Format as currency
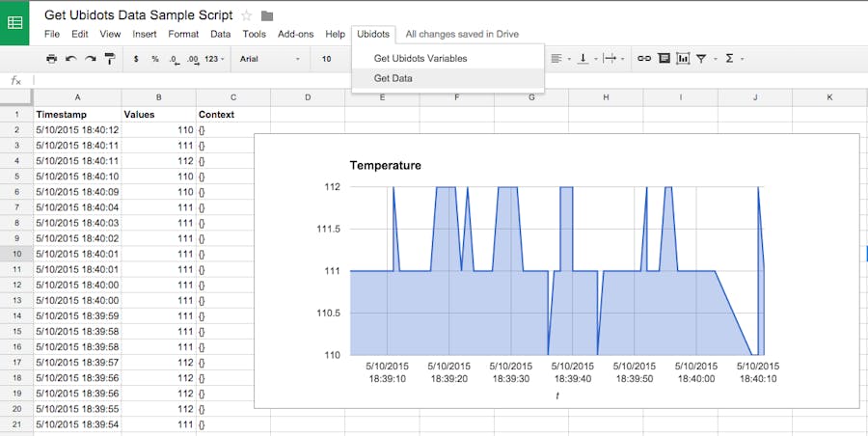 pyautogui.click(x=136, y=58)
